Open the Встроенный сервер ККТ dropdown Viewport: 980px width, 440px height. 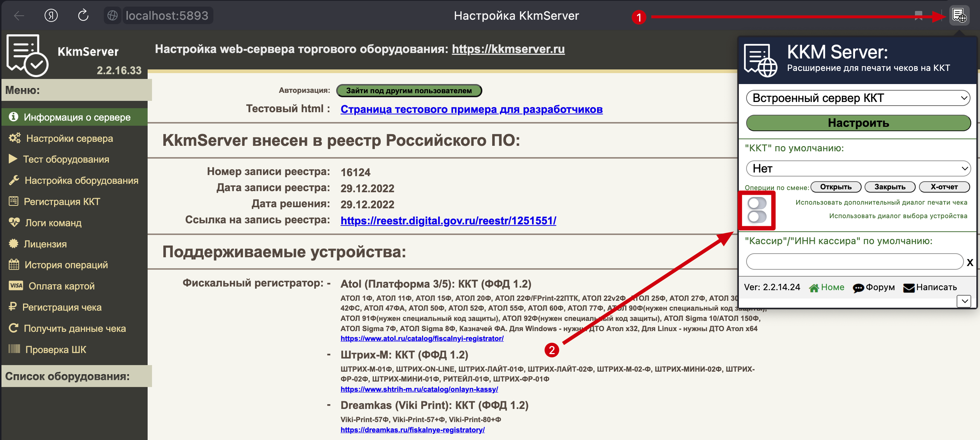coord(858,98)
